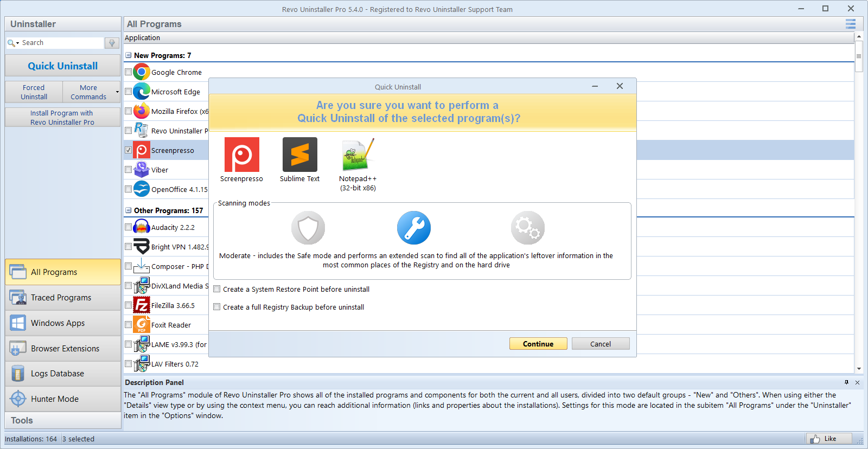
Task: Enable Create a System Restore Point checkbox
Action: tap(217, 289)
